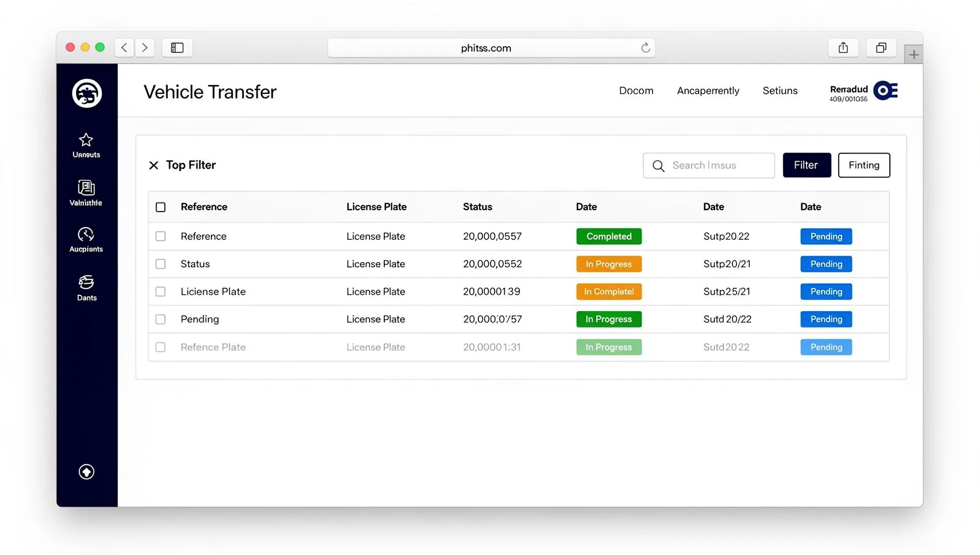
Task: Click the Liciense Plate reference cell
Action: point(213,291)
